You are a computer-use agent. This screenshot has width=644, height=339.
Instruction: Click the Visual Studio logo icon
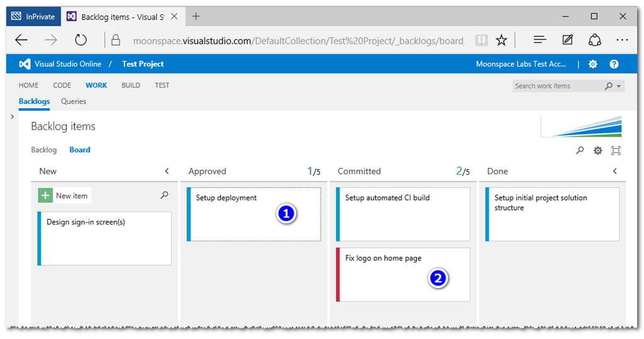pyautogui.click(x=25, y=64)
